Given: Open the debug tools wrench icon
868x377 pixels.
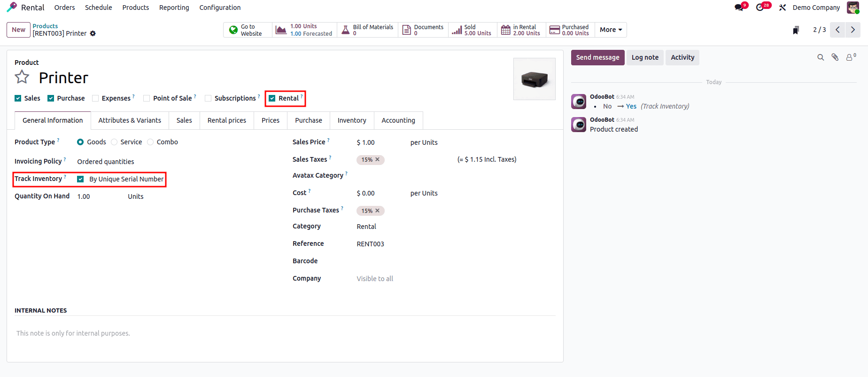Looking at the screenshot, I should coord(783,8).
